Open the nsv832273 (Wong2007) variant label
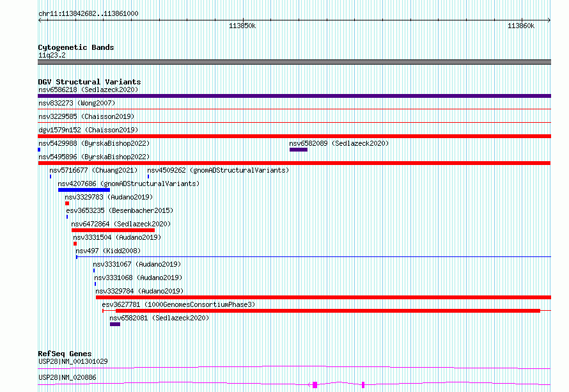This screenshot has width=569, height=392. (77, 103)
